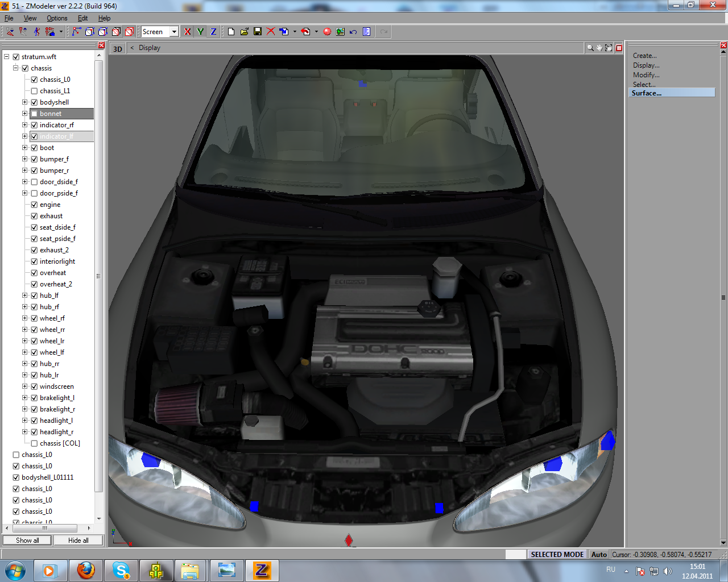Activate the viewport pan hand icon

599,48
